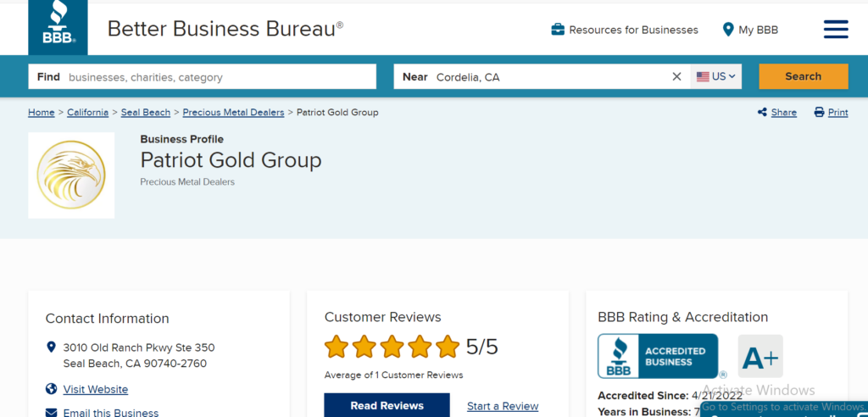868x417 pixels.
Task: Click the orange Search button
Action: [x=804, y=76]
